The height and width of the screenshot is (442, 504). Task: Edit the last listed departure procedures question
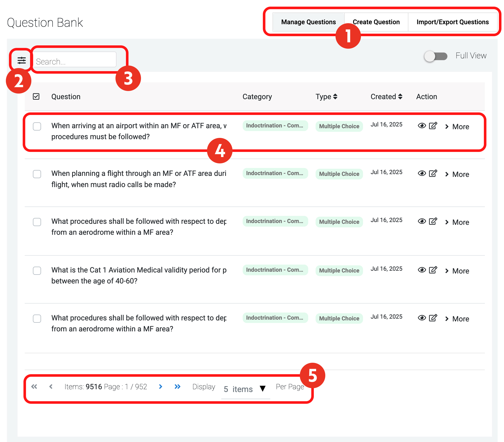(433, 318)
